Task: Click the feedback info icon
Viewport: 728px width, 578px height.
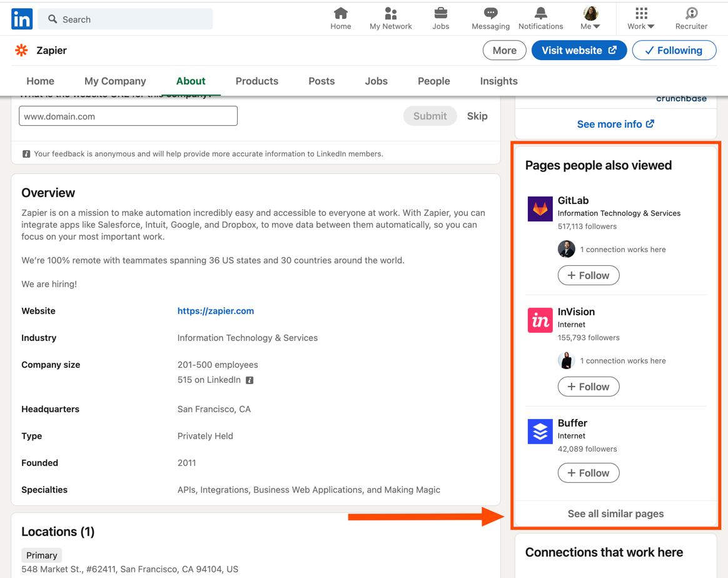Action: click(x=26, y=154)
